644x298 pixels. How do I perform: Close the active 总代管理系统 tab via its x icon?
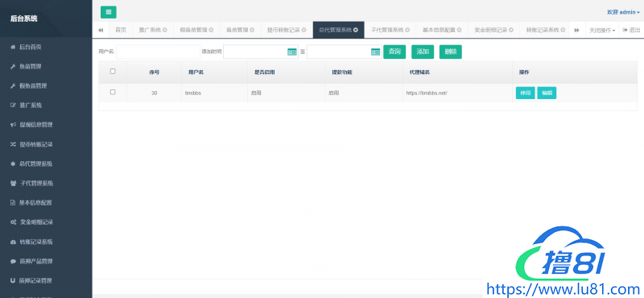pos(356,30)
